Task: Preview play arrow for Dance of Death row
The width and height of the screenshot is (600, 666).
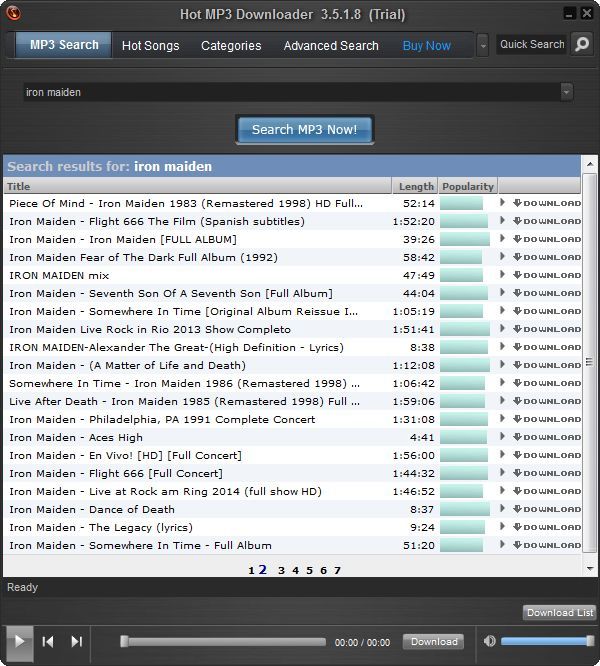Action: (502, 509)
